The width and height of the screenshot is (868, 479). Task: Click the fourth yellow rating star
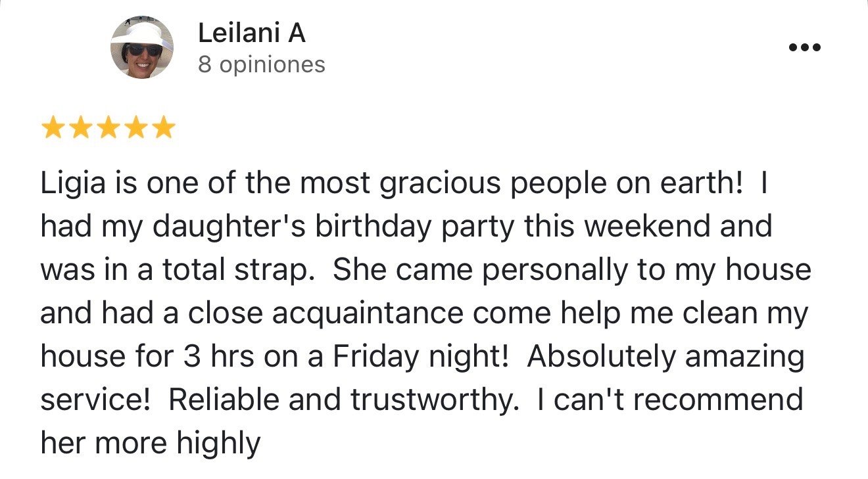coord(135,127)
